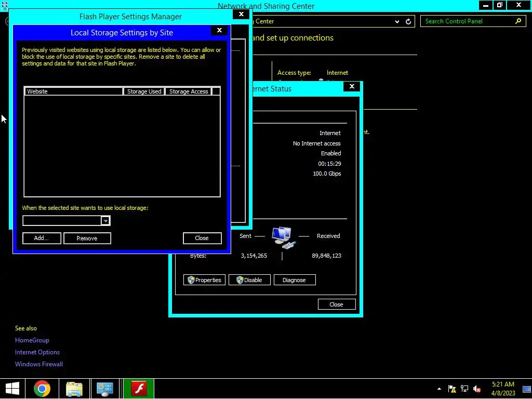Open HomeGroup link under See also

pos(32,340)
